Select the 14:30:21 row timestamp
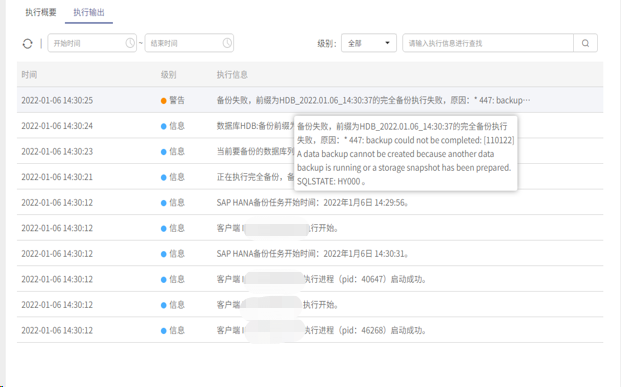The width and height of the screenshot is (621, 387). point(57,177)
